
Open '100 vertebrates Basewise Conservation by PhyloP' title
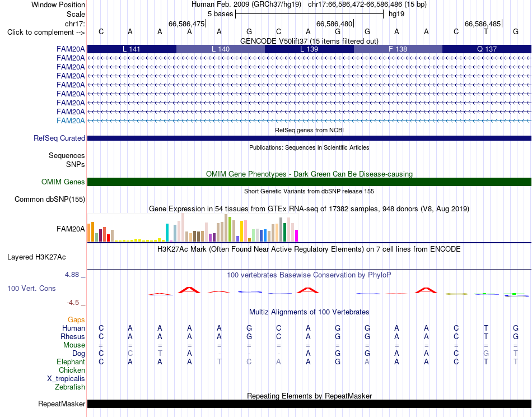[309, 275]
